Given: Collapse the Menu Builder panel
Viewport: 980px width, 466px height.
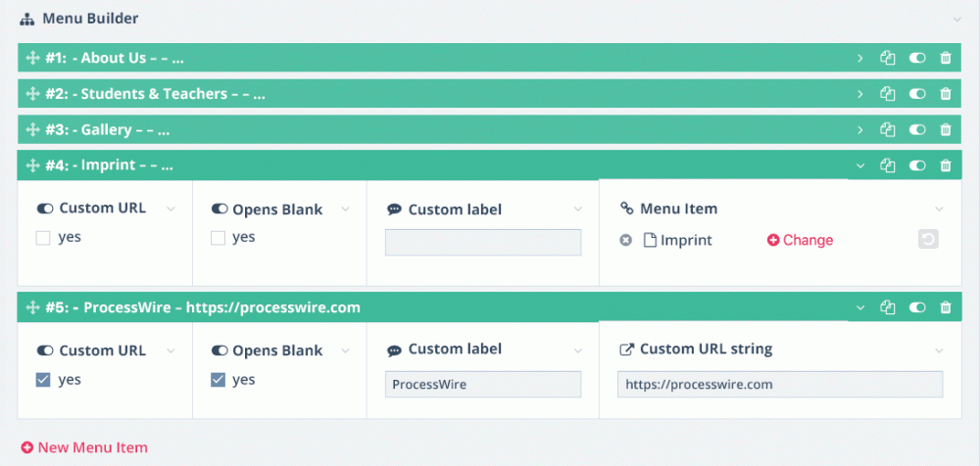Looking at the screenshot, I should tap(957, 19).
